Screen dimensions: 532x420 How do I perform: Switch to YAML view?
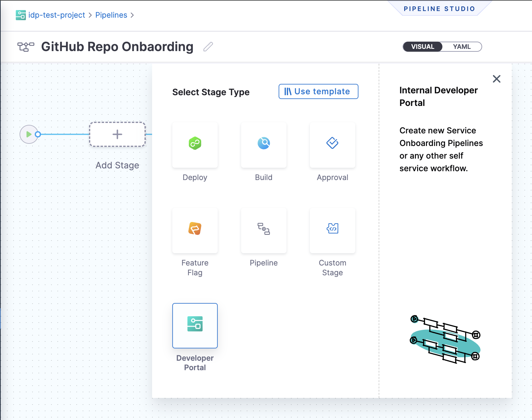click(461, 47)
